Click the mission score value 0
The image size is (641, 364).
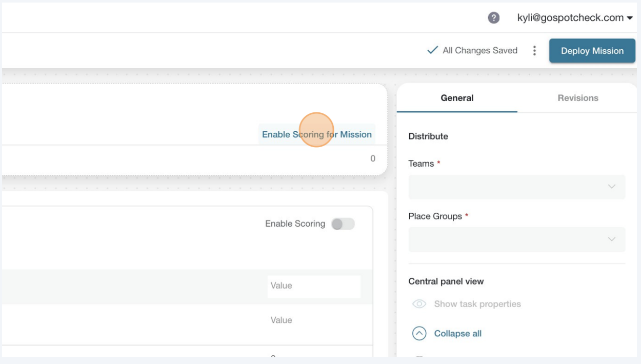[x=373, y=159]
